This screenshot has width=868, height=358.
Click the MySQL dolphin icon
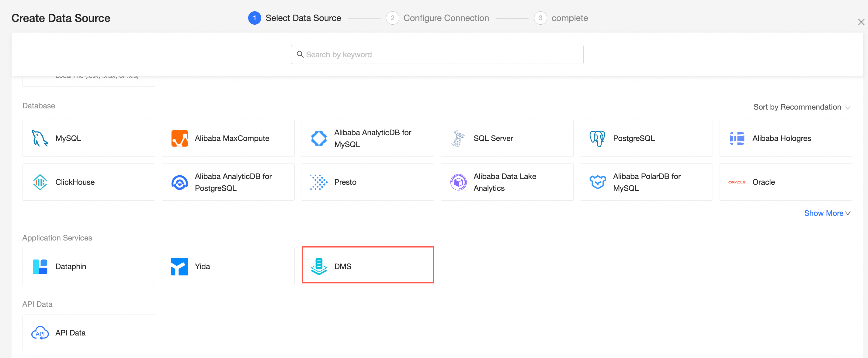[40, 138]
